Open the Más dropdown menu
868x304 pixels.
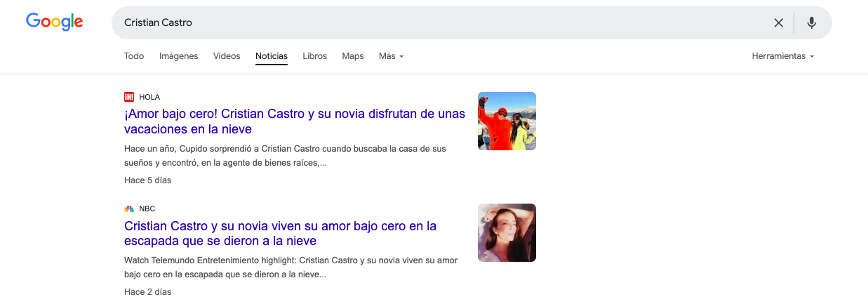pyautogui.click(x=391, y=56)
